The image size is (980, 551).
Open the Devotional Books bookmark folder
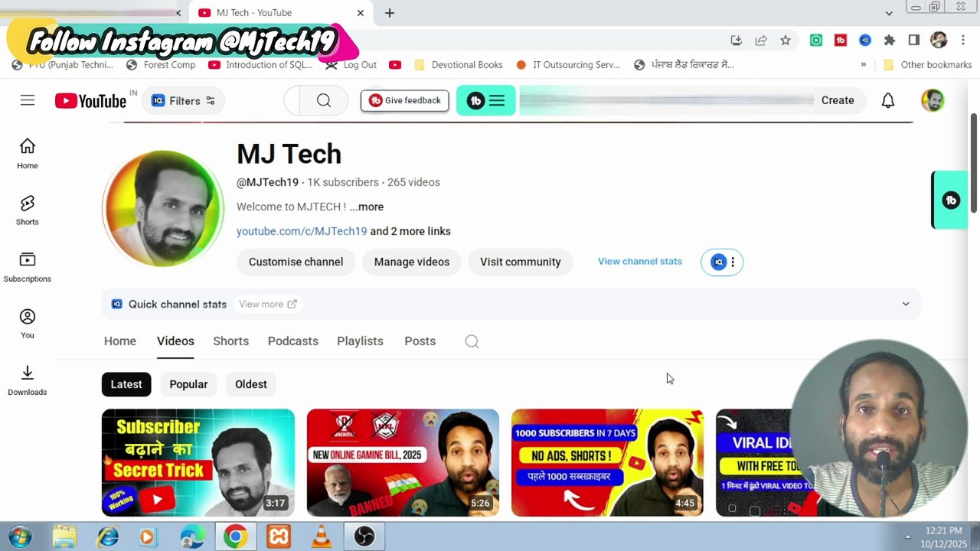(x=459, y=65)
